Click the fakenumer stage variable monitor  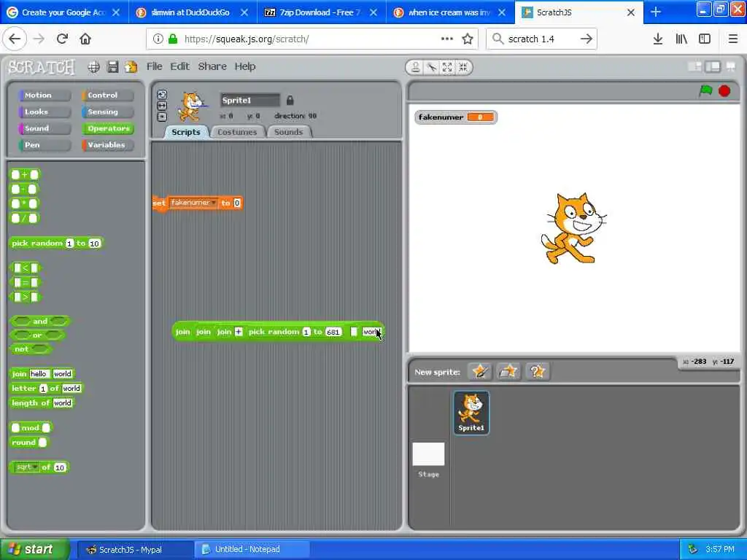(456, 117)
